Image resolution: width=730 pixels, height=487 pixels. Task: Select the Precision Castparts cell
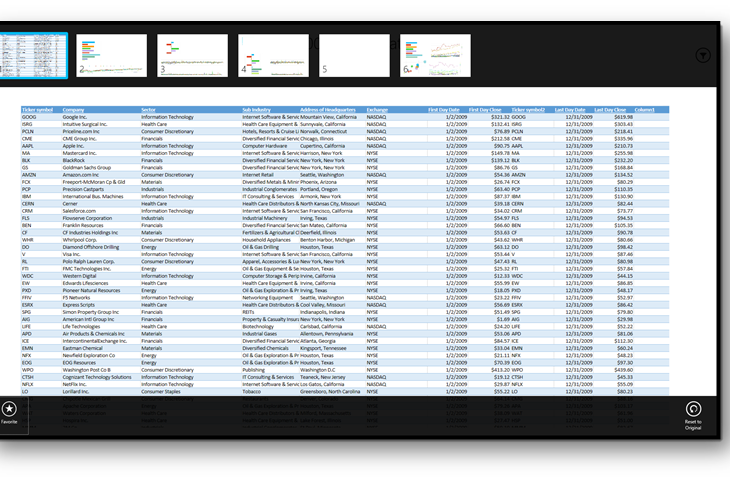click(x=83, y=189)
